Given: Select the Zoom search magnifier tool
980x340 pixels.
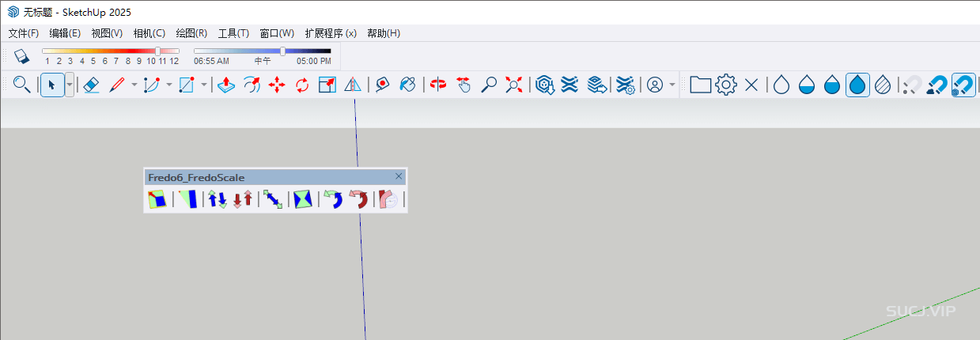Looking at the screenshot, I should point(22,85).
